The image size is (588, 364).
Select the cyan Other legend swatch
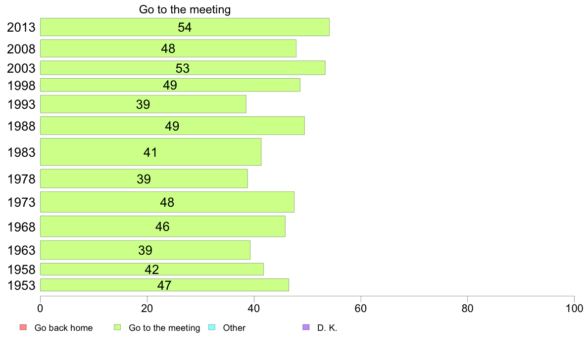(212, 327)
